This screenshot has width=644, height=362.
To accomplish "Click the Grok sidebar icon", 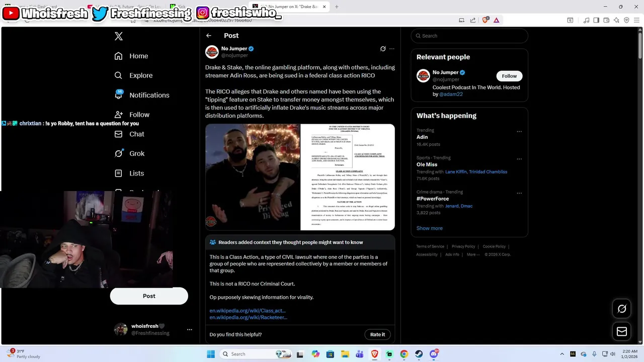I will (x=118, y=153).
